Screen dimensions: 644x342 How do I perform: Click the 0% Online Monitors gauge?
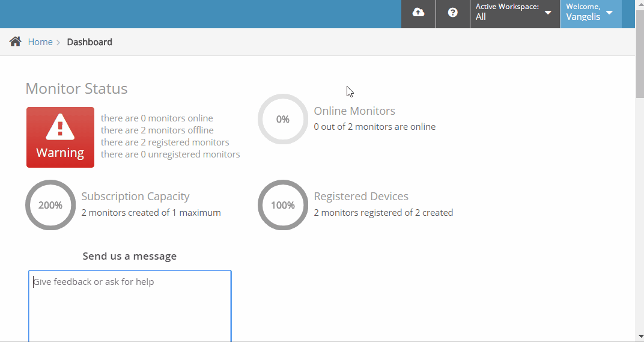(283, 119)
